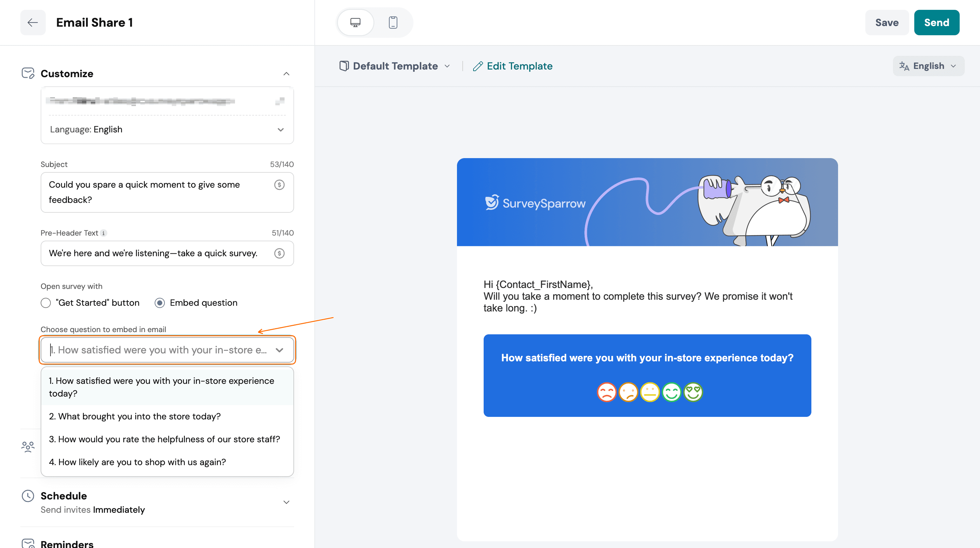The height and width of the screenshot is (548, 980).
Task: Click "Send invites Immediately" text
Action: click(93, 510)
